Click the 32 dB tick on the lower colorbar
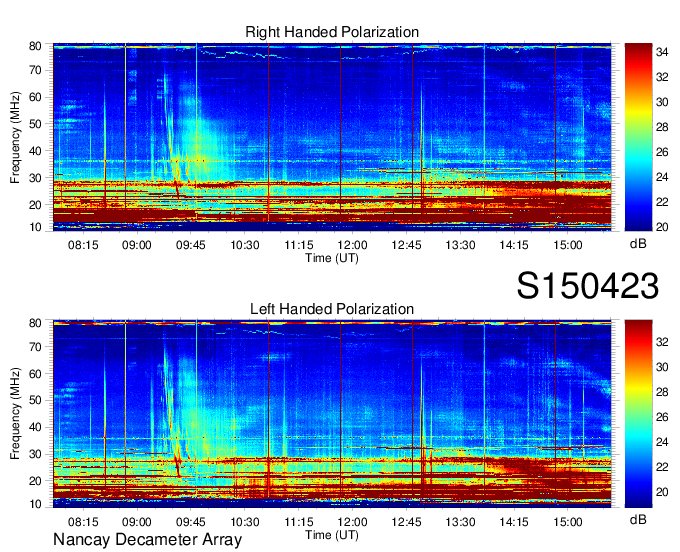This screenshot has height=552, width=680. (x=662, y=342)
